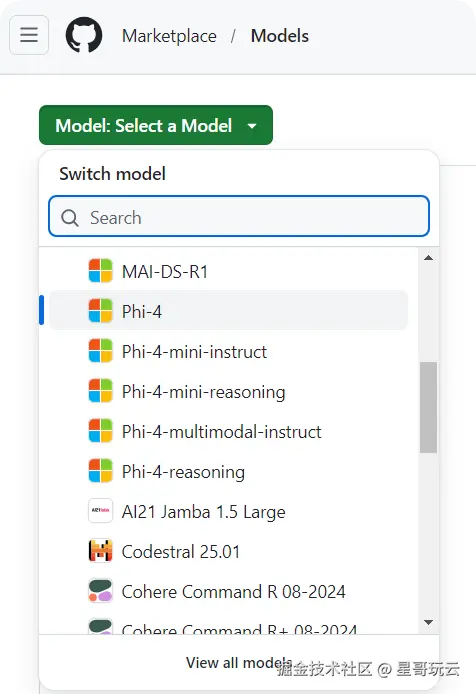The width and height of the screenshot is (476, 694).
Task: Click the model list scrollbar thumb
Action: [428, 407]
